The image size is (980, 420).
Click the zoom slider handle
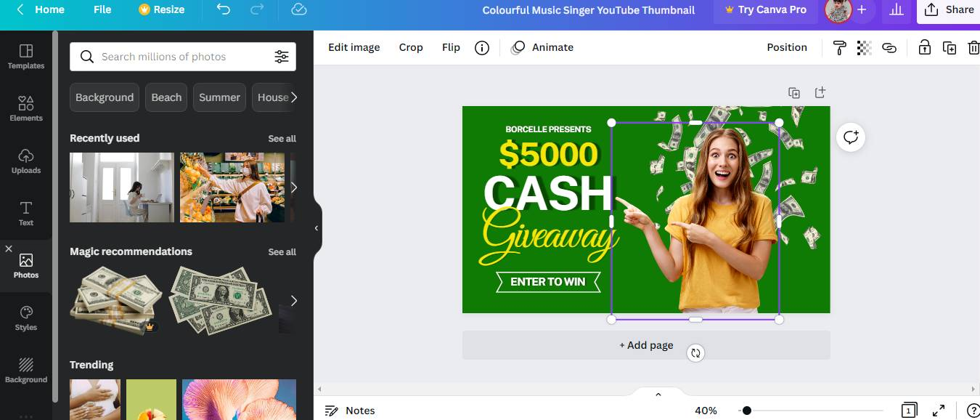point(746,411)
